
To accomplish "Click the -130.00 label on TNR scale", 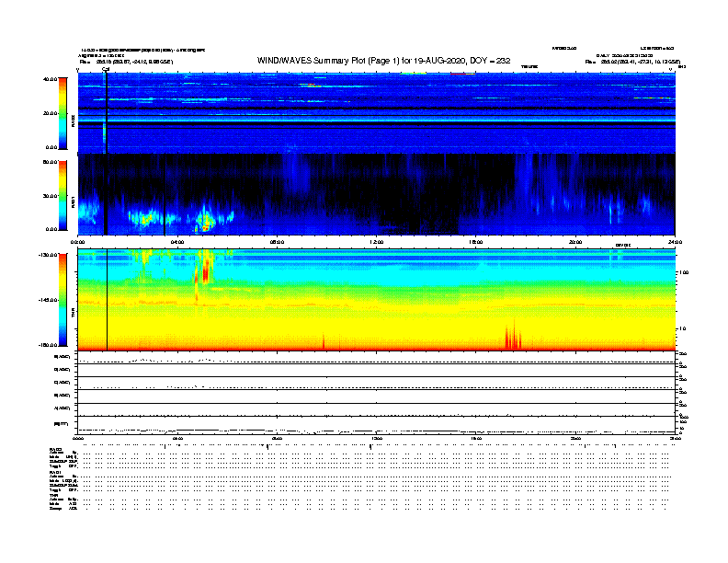I will pyautogui.click(x=49, y=255).
